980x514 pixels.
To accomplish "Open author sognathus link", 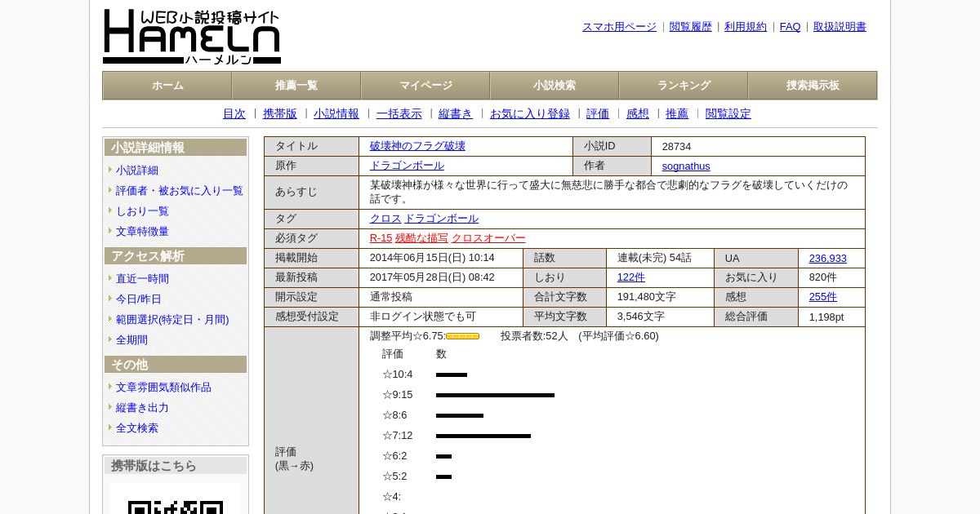I will point(686,166).
